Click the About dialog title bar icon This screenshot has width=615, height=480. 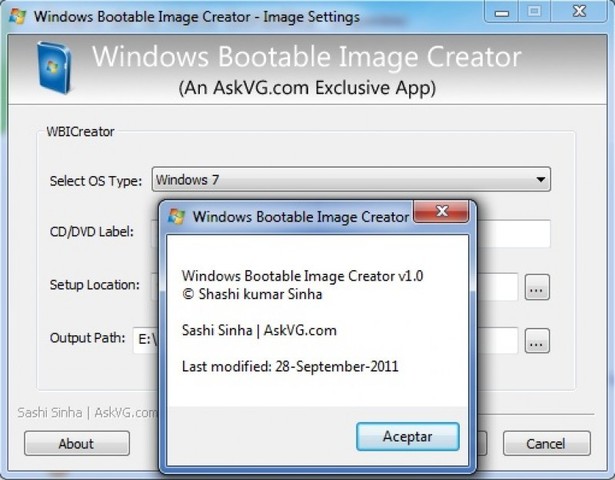point(176,216)
